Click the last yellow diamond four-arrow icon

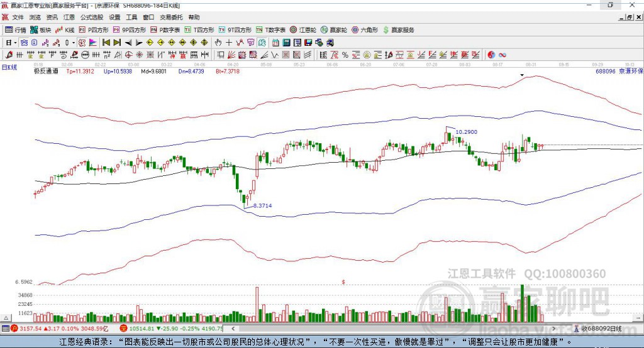204,43
